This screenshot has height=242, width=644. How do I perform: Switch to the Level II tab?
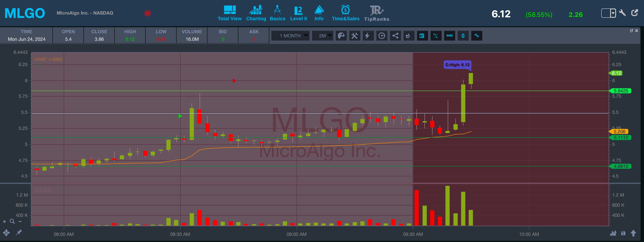click(x=299, y=13)
